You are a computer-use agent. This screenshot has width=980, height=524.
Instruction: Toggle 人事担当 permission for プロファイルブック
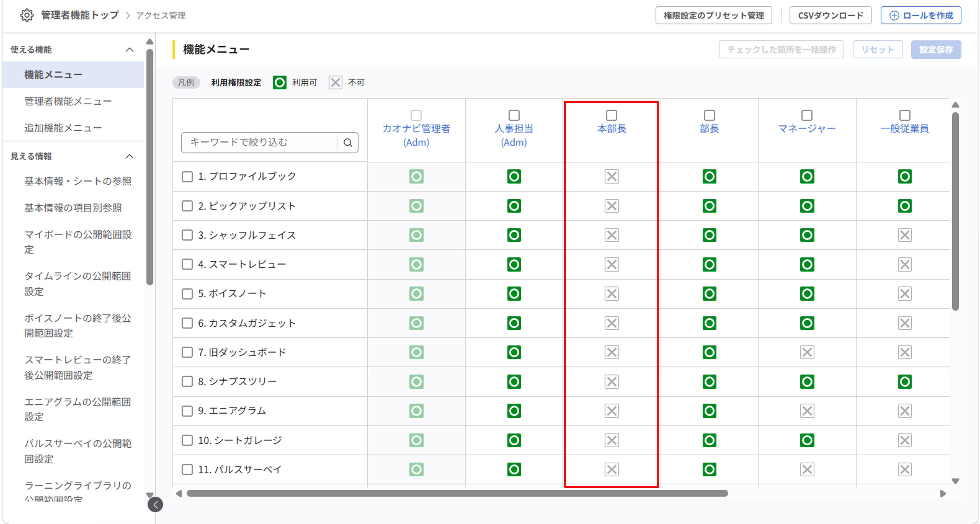click(514, 176)
